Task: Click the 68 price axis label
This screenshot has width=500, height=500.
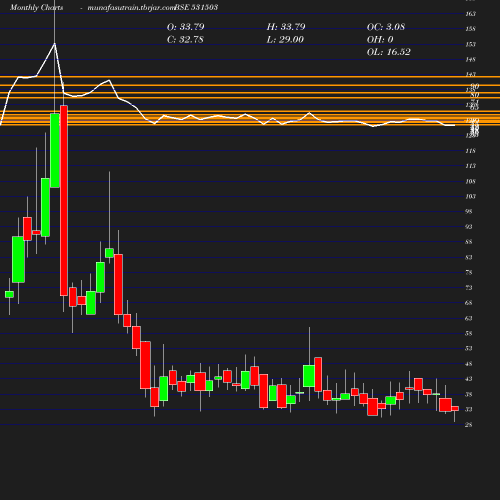Action: coord(469,303)
